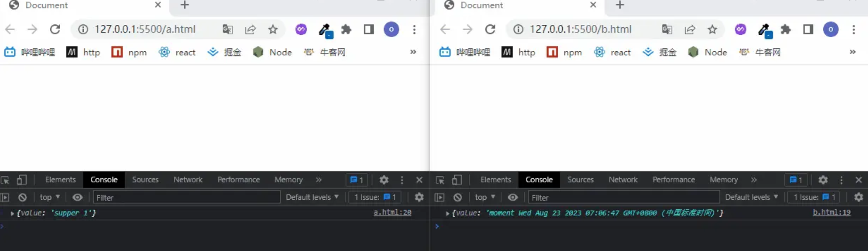Open DevTools settings gear in right panel
This screenshot has height=251, width=868.
pos(823,180)
